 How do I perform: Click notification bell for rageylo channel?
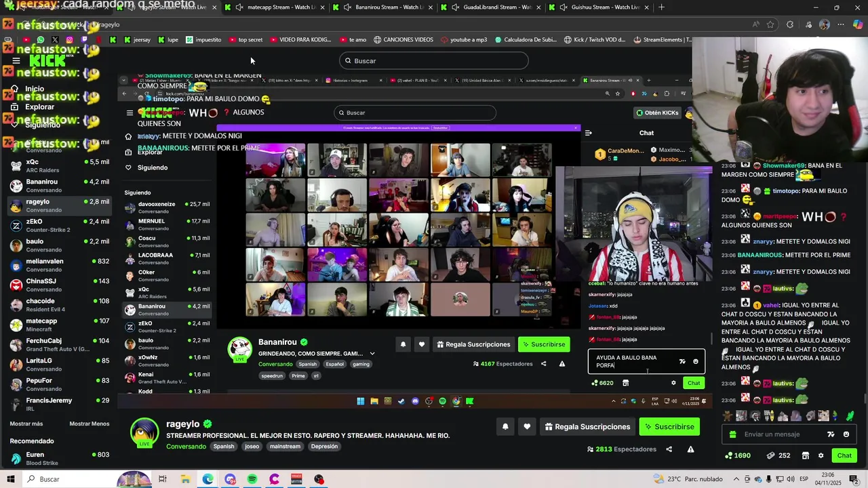[x=505, y=426]
